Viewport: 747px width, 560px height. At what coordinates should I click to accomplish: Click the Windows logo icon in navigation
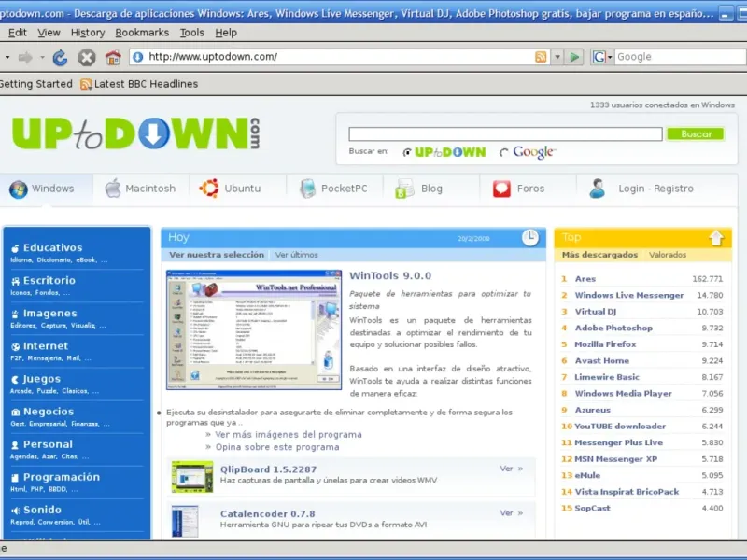(x=19, y=189)
